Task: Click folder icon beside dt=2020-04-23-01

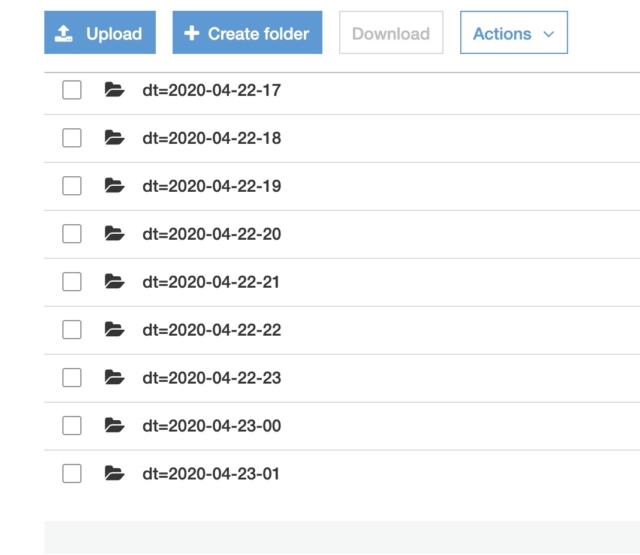Action: click(114, 474)
